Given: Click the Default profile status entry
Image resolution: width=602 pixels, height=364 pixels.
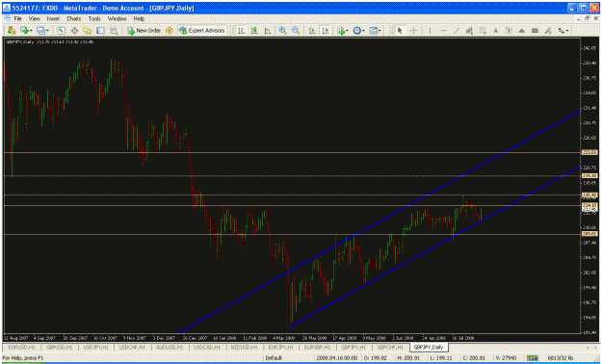Looking at the screenshot, I should pyautogui.click(x=274, y=358).
